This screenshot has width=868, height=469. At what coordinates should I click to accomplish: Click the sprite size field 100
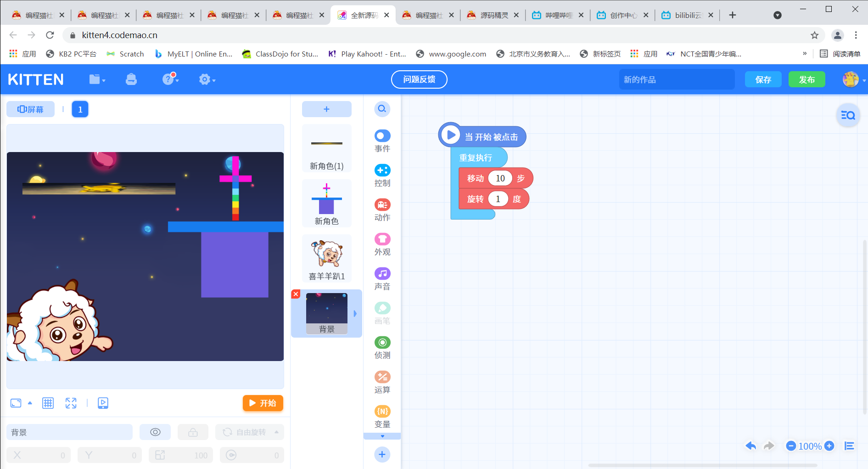(x=181, y=455)
